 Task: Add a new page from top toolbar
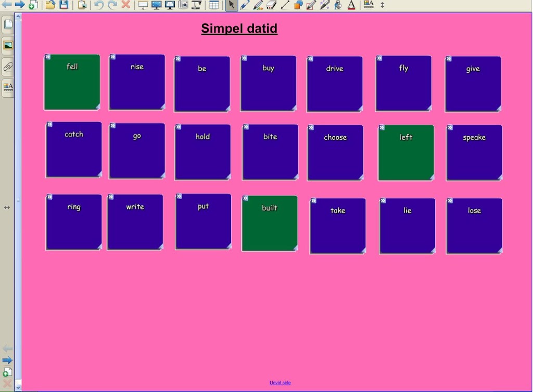[33, 5]
